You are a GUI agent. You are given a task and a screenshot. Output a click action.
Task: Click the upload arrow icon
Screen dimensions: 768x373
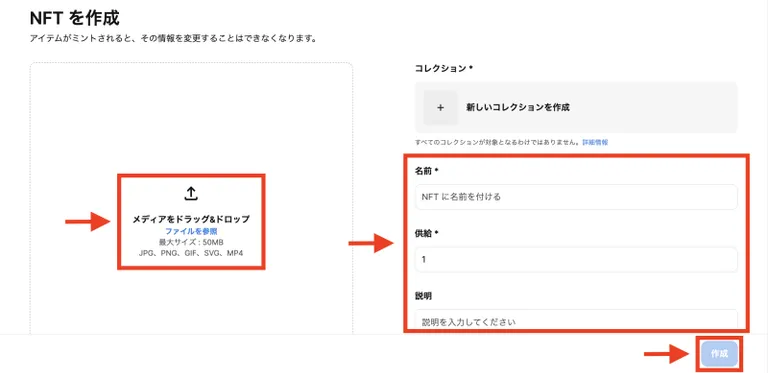pos(191,194)
